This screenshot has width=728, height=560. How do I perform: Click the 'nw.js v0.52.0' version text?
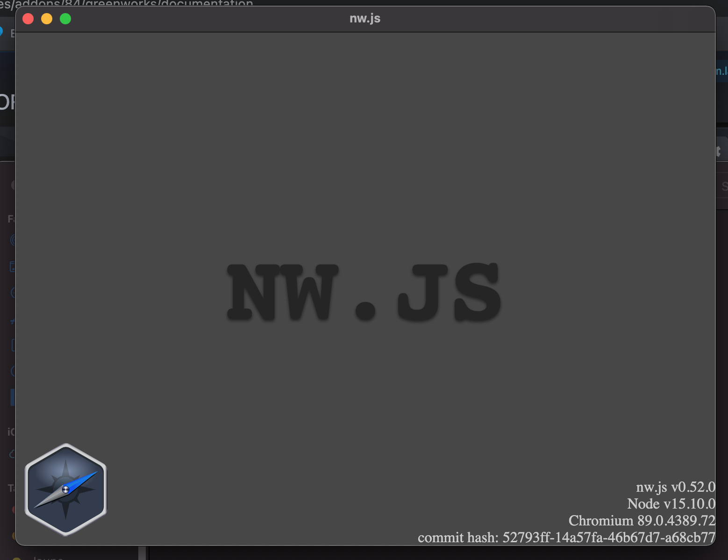click(676, 487)
